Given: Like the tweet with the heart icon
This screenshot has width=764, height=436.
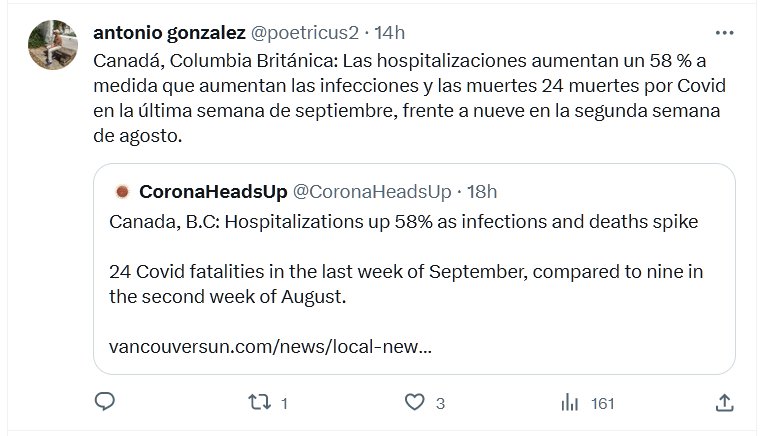Looking at the screenshot, I should 415,402.
